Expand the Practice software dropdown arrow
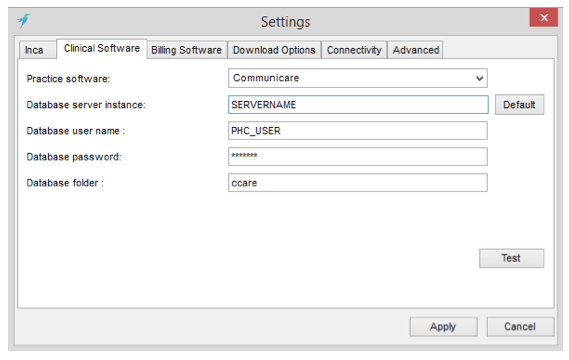This screenshot has height=360, width=569. coord(479,78)
